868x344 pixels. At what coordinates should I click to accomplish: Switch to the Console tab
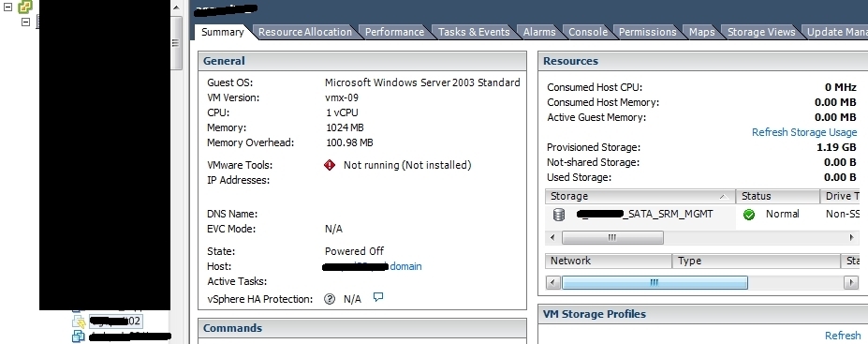(x=588, y=32)
